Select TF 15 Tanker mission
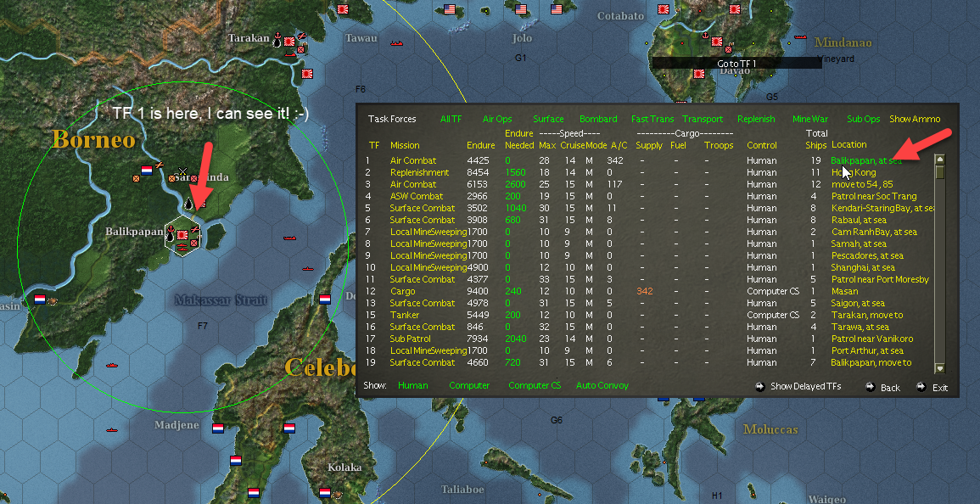Image resolution: width=980 pixels, height=504 pixels. click(x=405, y=315)
